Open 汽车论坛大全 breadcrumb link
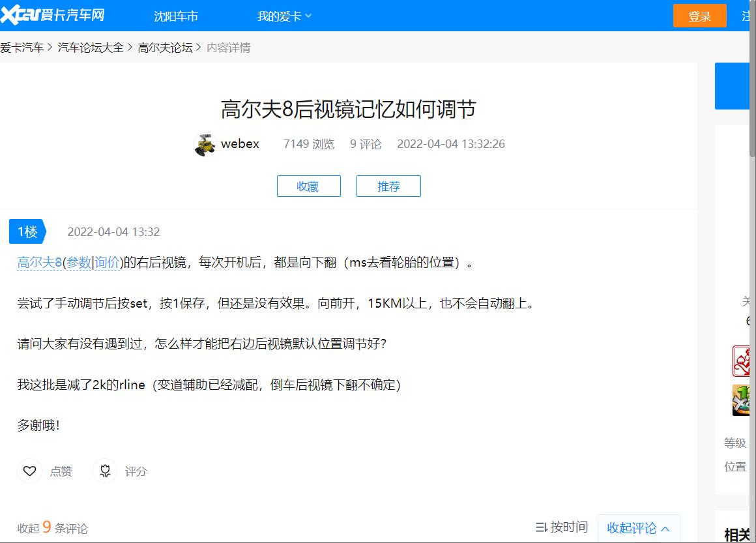The width and height of the screenshot is (756, 543). 91,47
